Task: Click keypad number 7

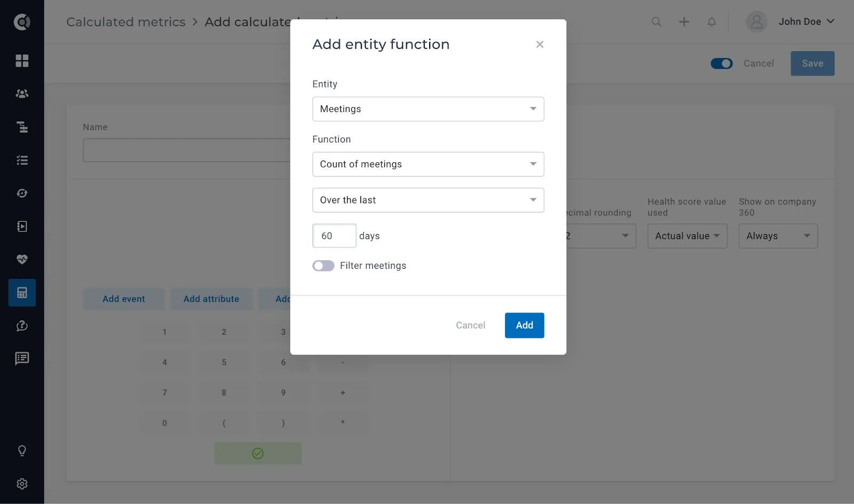Action: [x=164, y=393]
